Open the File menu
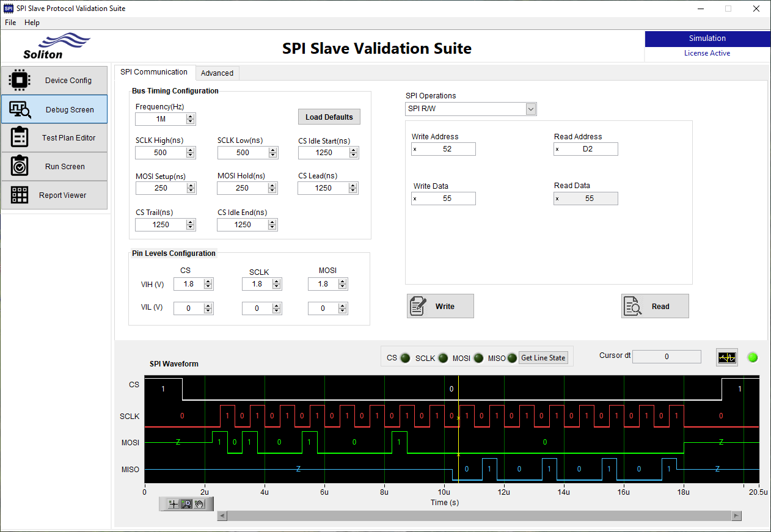Image resolution: width=771 pixels, height=532 pixels. click(10, 23)
